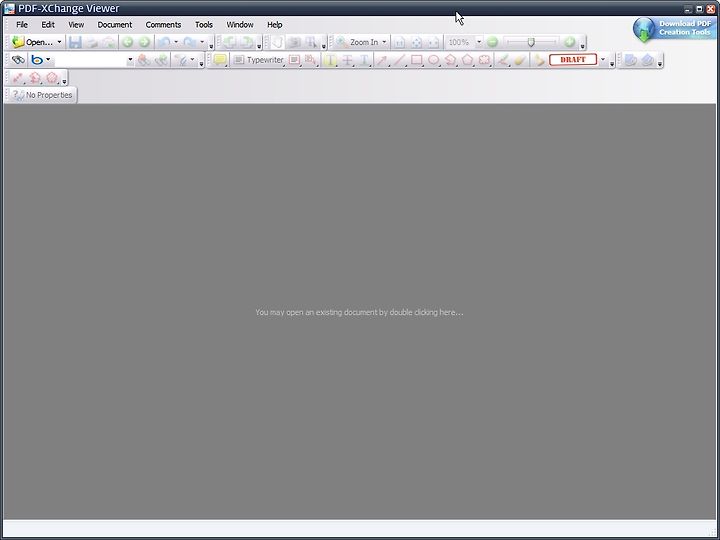Click the Zoom In tool button
The width and height of the screenshot is (720, 540).
(357, 42)
